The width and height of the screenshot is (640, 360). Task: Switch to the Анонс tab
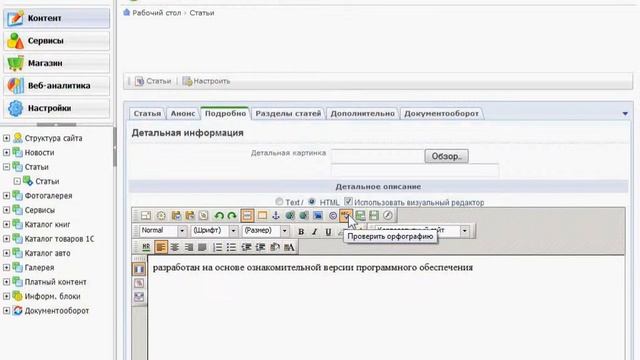[182, 113]
